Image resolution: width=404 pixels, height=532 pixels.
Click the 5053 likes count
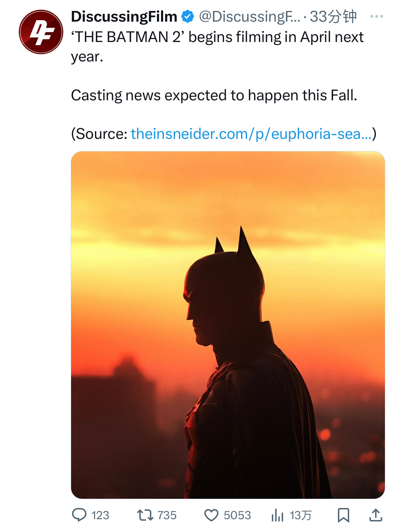tap(237, 515)
